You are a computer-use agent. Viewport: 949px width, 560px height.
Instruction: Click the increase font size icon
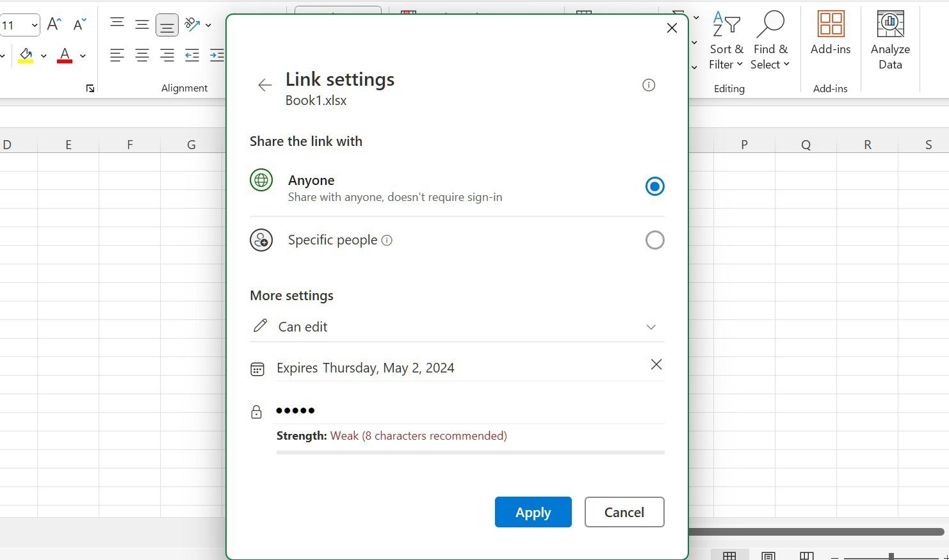(x=54, y=25)
